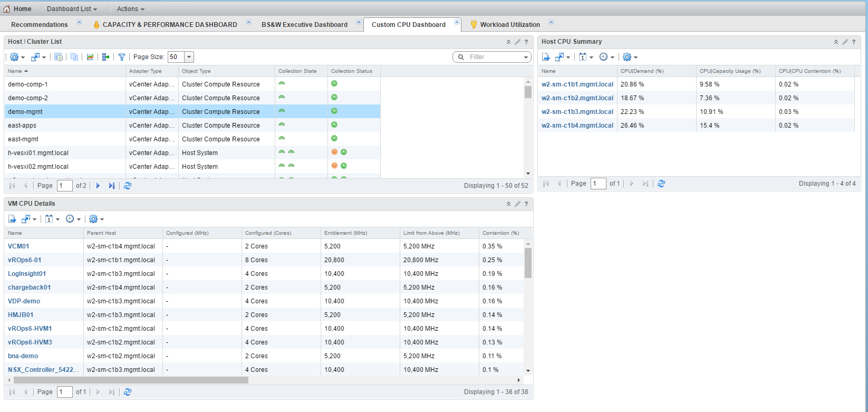Export Host CPU Summary with the export icon

point(546,57)
